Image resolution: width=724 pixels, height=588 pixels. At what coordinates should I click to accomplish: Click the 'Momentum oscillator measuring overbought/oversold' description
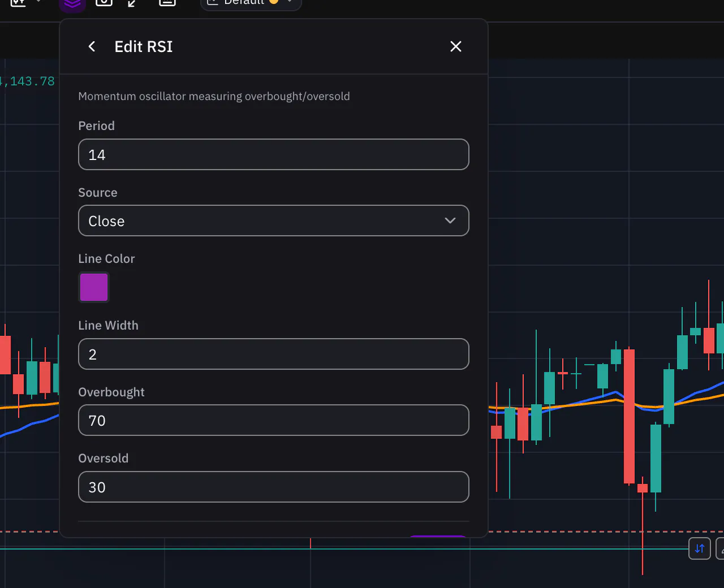click(x=214, y=96)
